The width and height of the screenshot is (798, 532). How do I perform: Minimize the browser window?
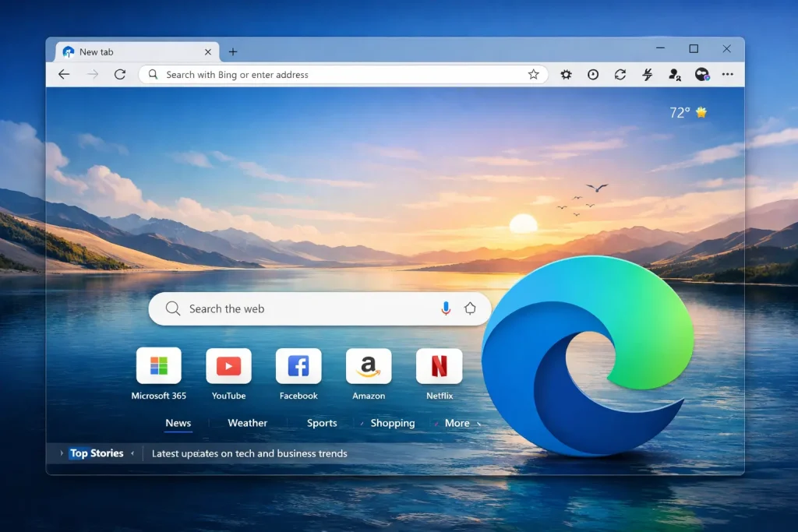(661, 49)
